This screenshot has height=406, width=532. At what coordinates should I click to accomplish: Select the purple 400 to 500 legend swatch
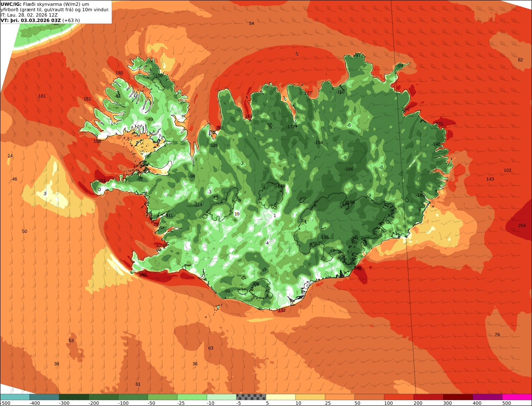[487, 397]
